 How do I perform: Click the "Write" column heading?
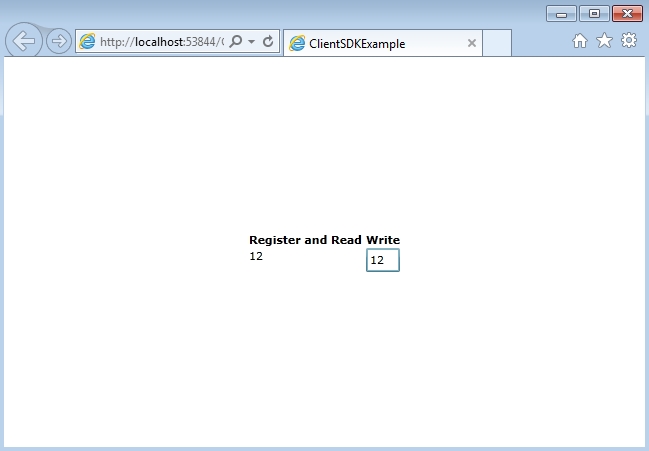(x=383, y=240)
